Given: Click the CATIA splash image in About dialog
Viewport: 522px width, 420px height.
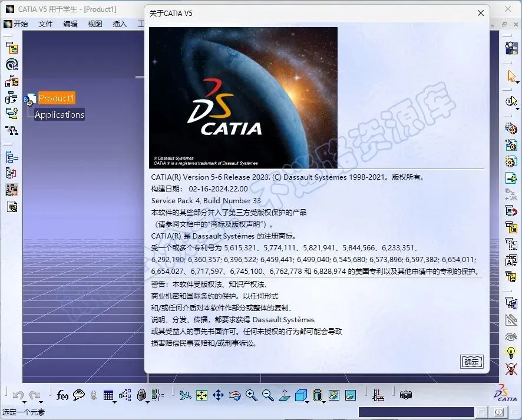Looking at the screenshot, I should (243, 98).
